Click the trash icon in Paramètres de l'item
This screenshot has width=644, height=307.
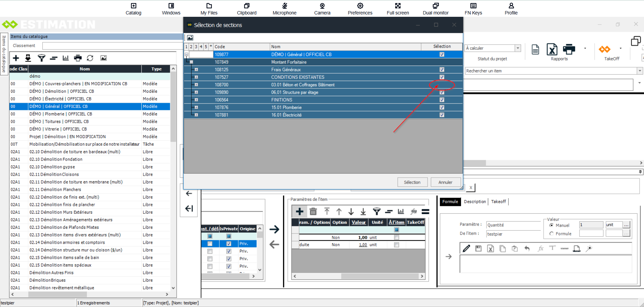point(313,212)
